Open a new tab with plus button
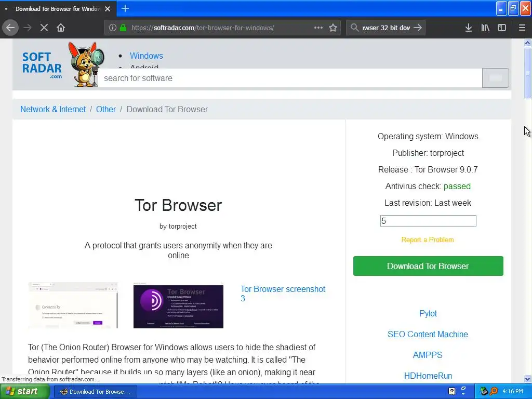 pyautogui.click(x=125, y=8)
